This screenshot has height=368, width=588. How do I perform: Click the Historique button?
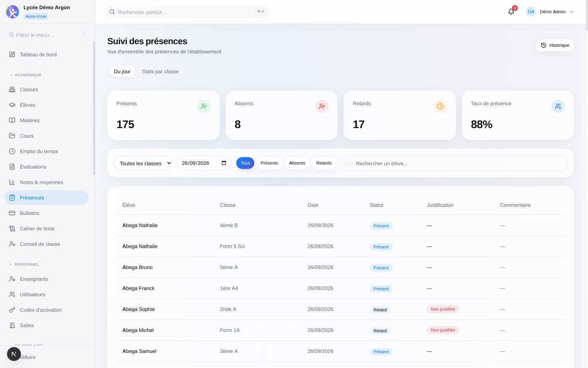[555, 45]
